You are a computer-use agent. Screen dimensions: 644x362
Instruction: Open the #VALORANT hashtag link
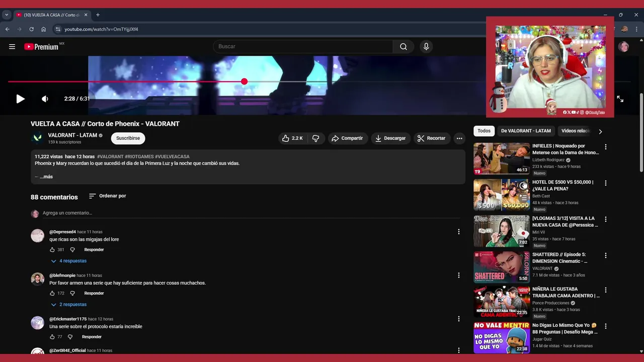pos(110,157)
